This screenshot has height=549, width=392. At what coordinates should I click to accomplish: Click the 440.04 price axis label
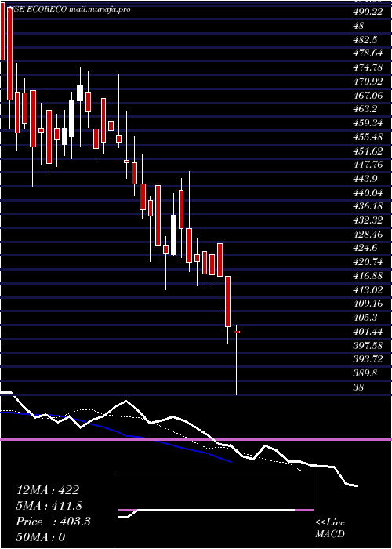(x=368, y=193)
